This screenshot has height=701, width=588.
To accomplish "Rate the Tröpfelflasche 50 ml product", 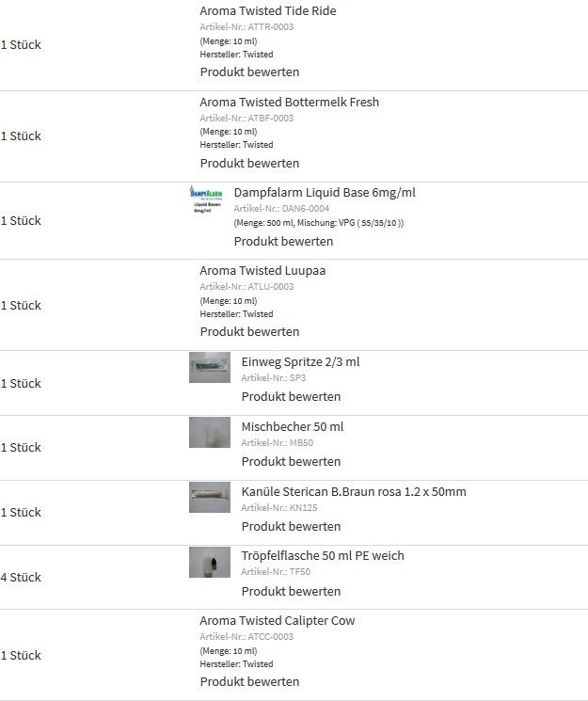I will [x=291, y=592].
